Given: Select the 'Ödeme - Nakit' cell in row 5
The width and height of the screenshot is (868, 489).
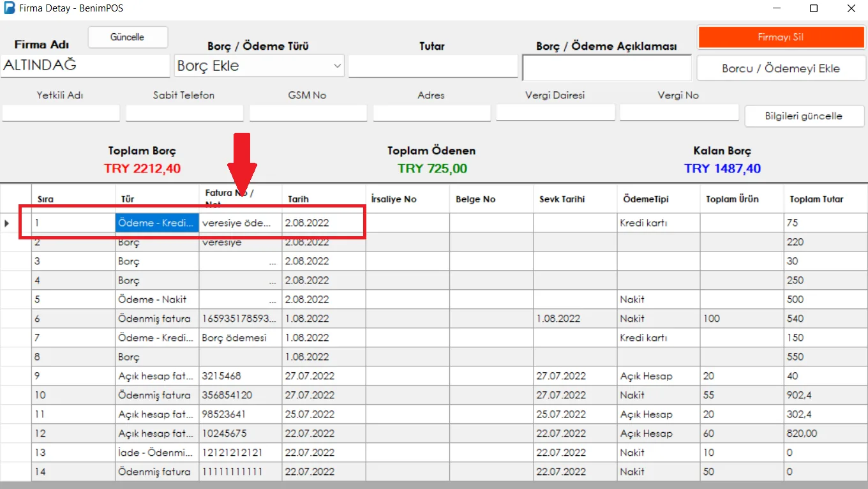Looking at the screenshot, I should (157, 299).
